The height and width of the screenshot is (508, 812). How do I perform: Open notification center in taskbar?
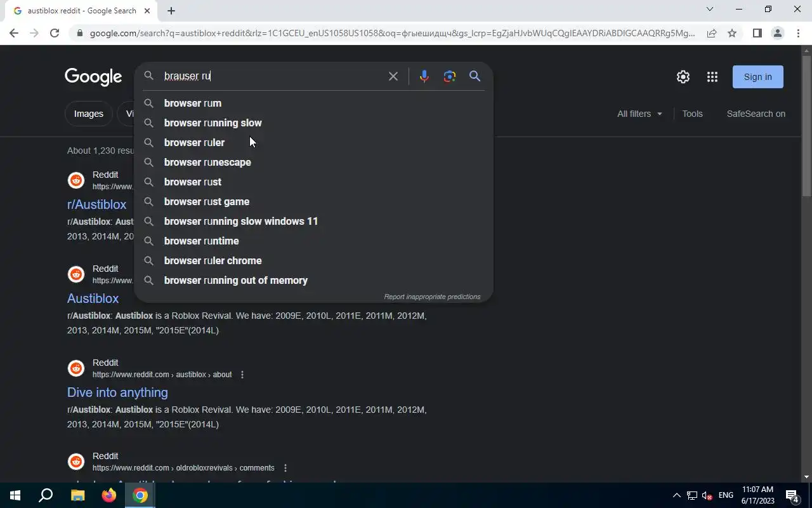click(792, 496)
